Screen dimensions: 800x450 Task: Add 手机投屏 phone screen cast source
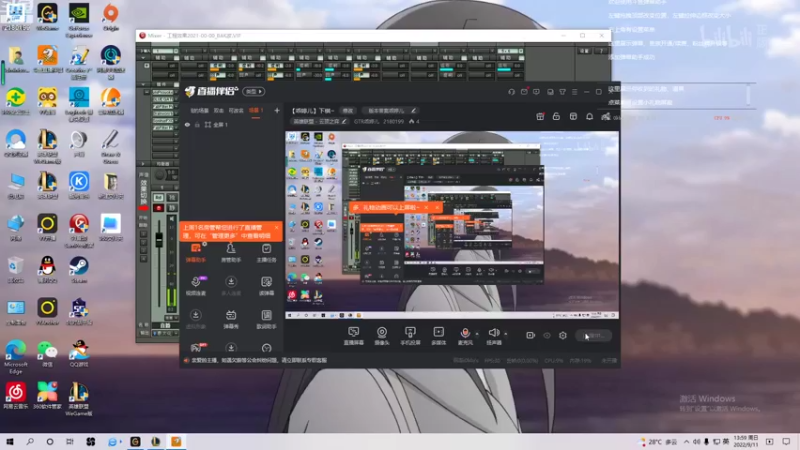[410, 336]
